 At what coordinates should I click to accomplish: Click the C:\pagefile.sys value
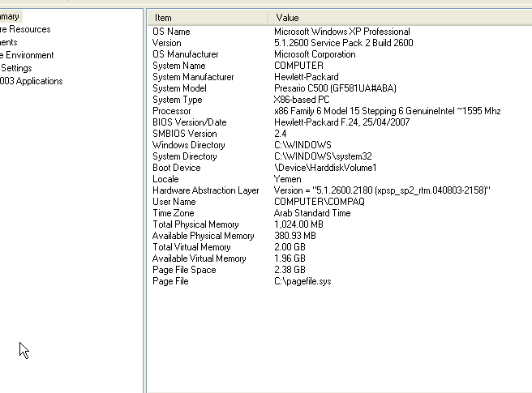click(x=302, y=281)
